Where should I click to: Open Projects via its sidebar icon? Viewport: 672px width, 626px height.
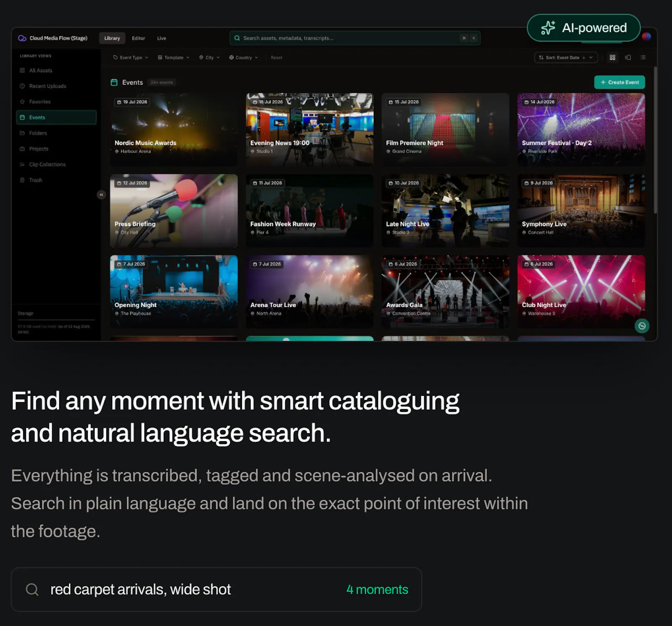(x=22, y=149)
